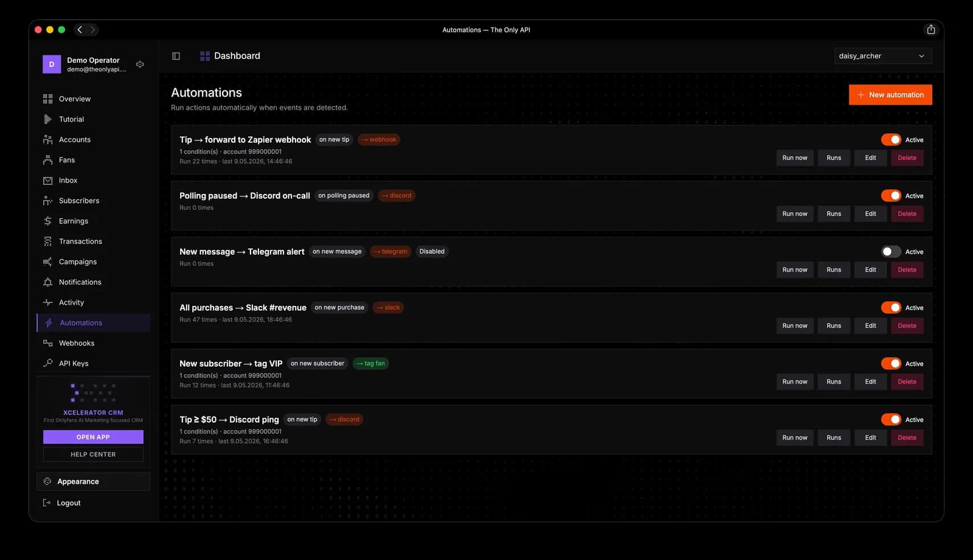Click the 'tag fan' action tag
The height and width of the screenshot is (560, 973).
click(x=371, y=364)
